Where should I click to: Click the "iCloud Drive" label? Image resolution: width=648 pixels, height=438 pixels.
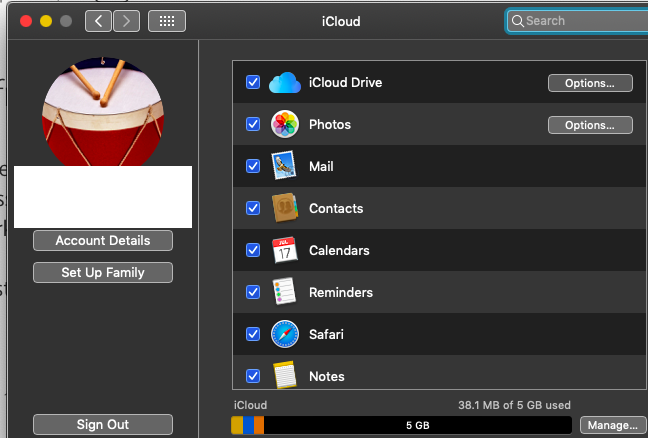click(x=345, y=83)
